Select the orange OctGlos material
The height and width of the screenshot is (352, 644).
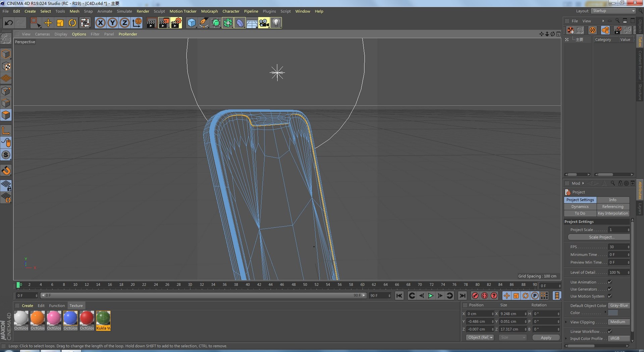click(38, 320)
